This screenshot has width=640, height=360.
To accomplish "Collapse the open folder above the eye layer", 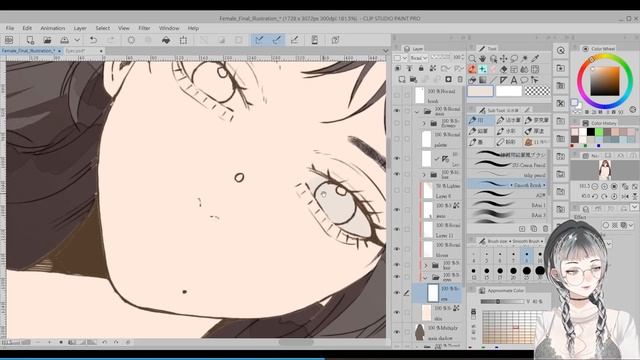I will pyautogui.click(x=425, y=277).
